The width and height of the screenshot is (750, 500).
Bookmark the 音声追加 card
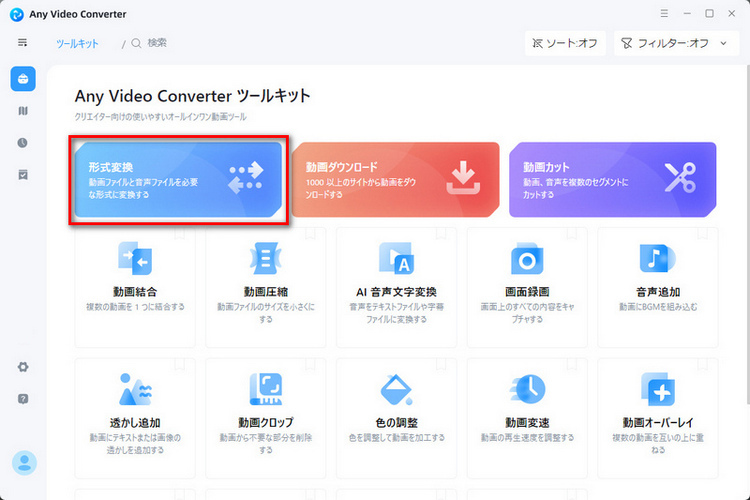pyautogui.click(x=702, y=234)
